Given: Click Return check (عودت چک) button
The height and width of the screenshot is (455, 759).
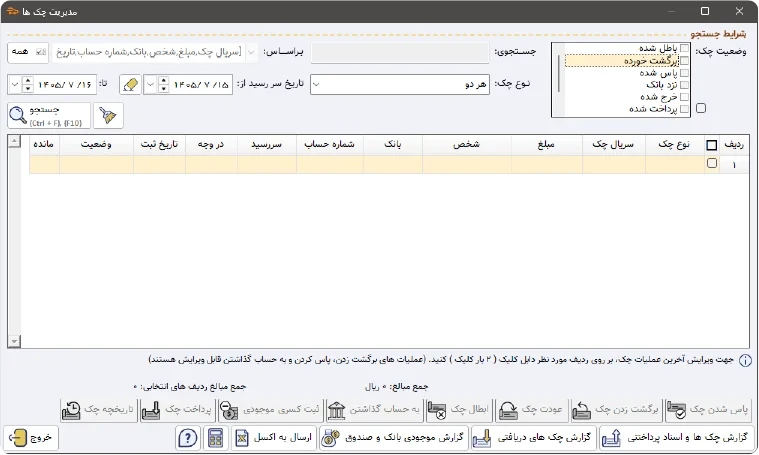Looking at the screenshot, I should pos(531,410).
